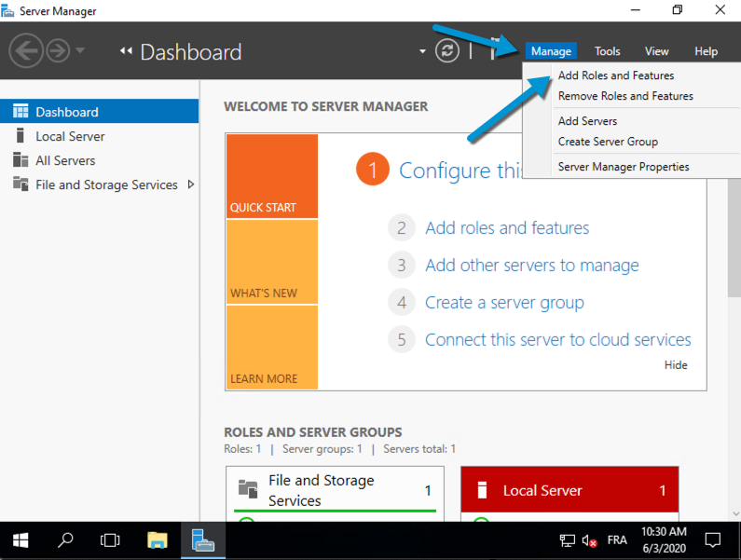The width and height of the screenshot is (741, 560).
Task: Select Local Server in the sidebar
Action: tap(99, 136)
